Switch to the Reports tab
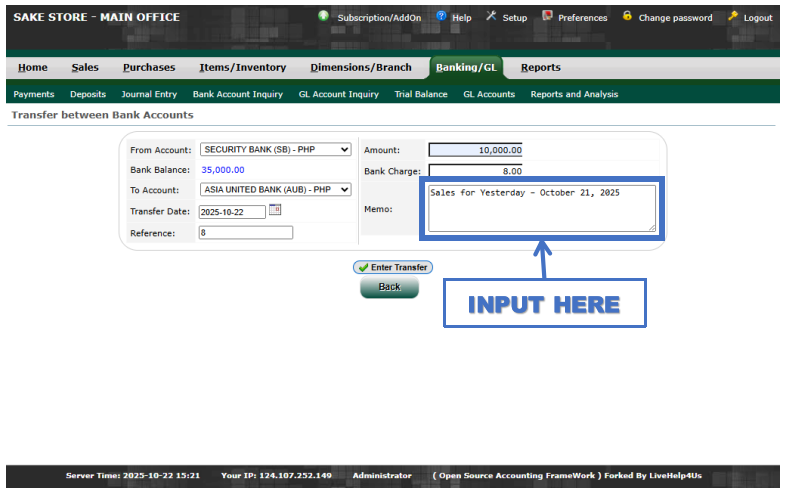This screenshot has width=788, height=495. (x=540, y=68)
